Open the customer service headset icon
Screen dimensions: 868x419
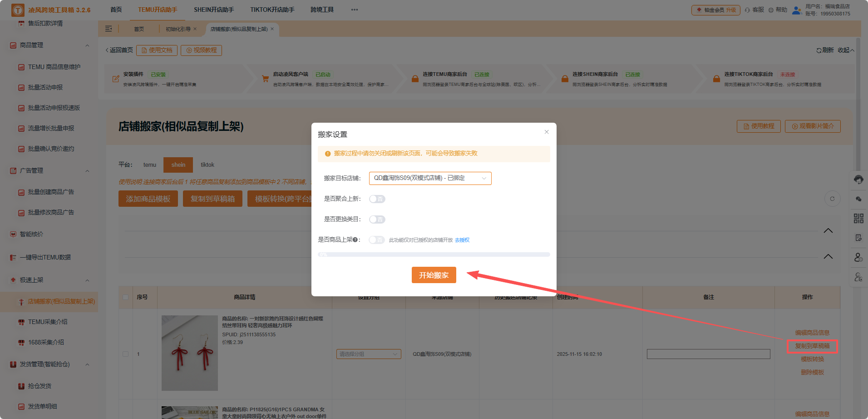(x=858, y=180)
